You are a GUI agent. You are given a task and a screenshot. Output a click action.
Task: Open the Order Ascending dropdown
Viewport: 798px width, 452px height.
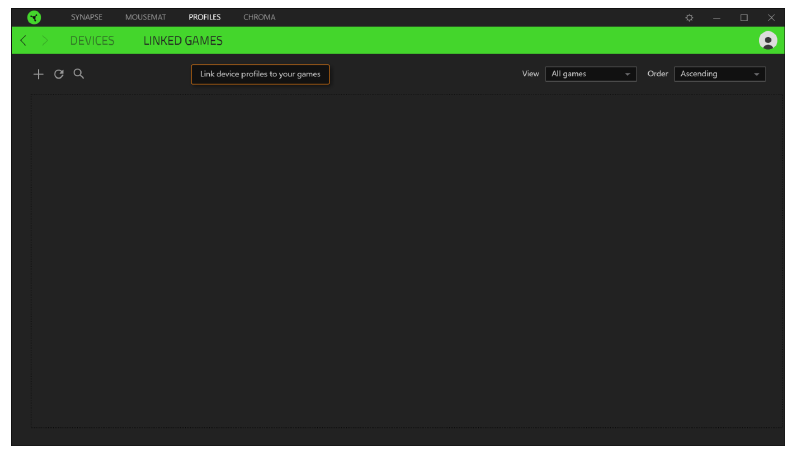720,74
